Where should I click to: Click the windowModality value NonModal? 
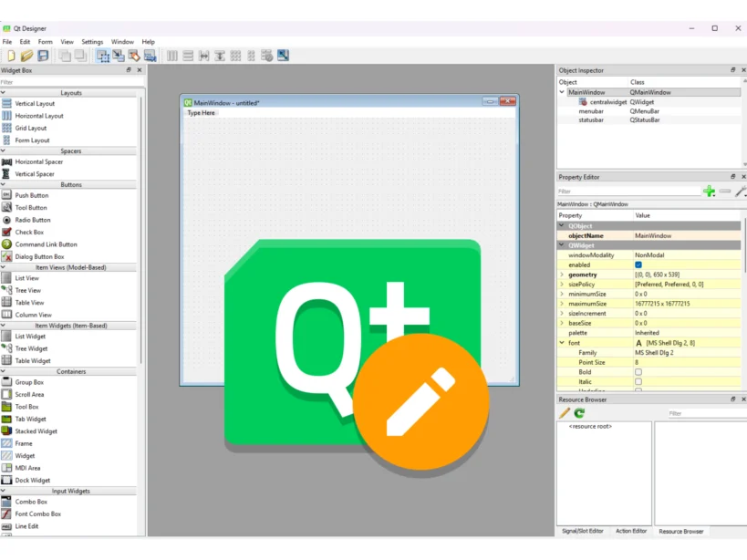[649, 254]
